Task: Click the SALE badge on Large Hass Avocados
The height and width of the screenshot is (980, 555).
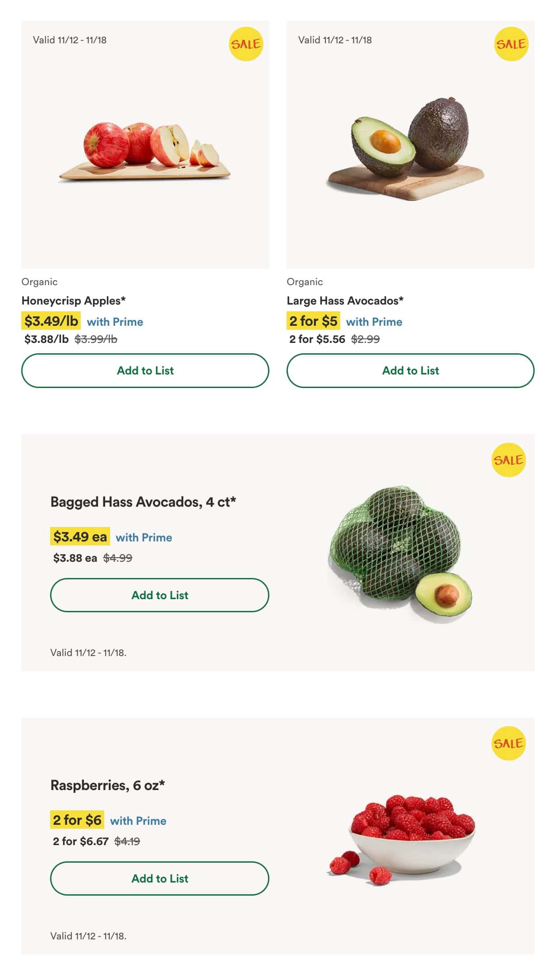Action: (x=511, y=44)
